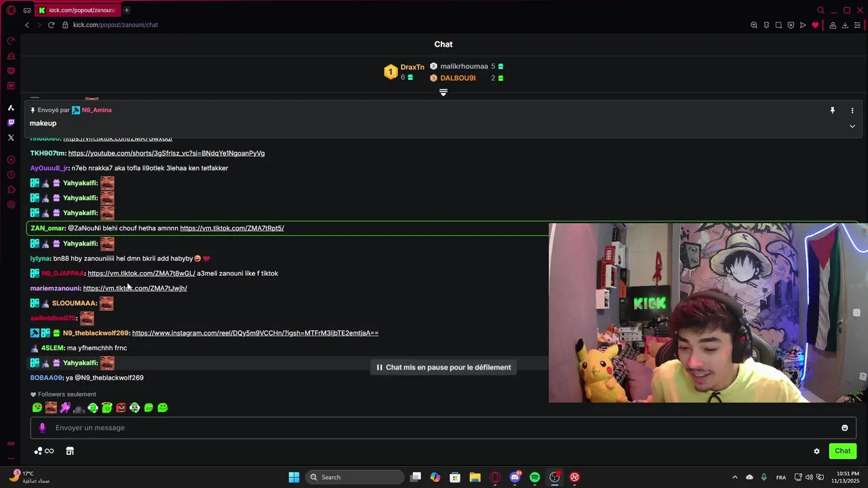Image resolution: width=868 pixels, height=488 pixels.
Task: Take a snapshot with the toolbar icon
Action: [778, 25]
